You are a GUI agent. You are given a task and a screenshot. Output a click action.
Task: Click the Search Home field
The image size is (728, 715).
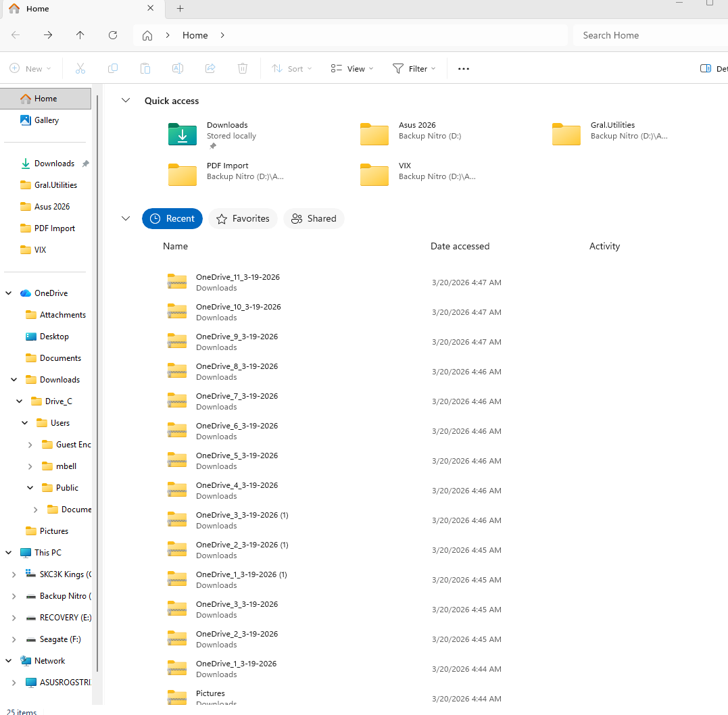[x=650, y=35]
